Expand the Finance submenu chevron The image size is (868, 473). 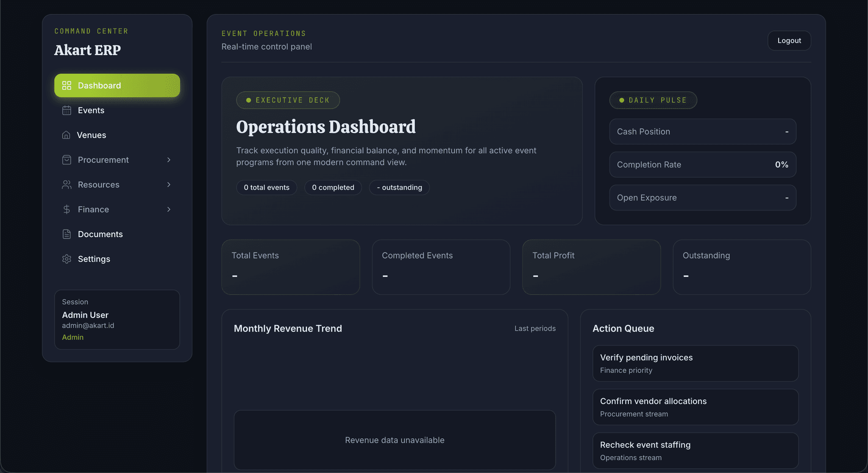click(169, 210)
